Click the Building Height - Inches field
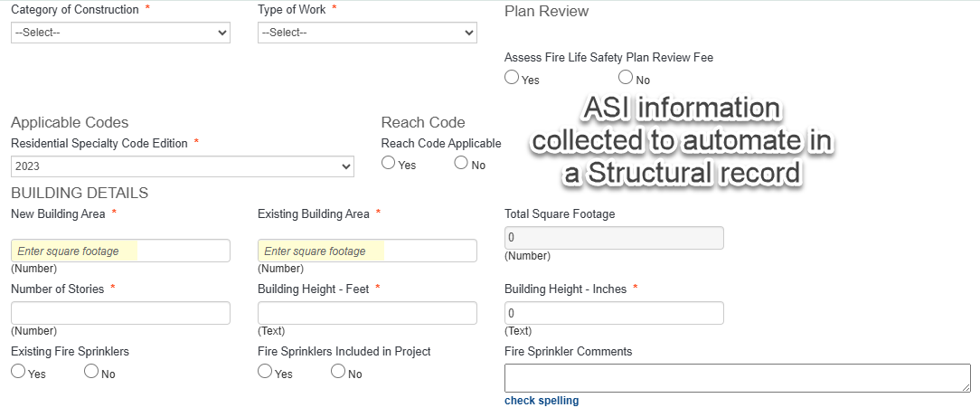Screen dimensions: 980x417 pos(613,313)
